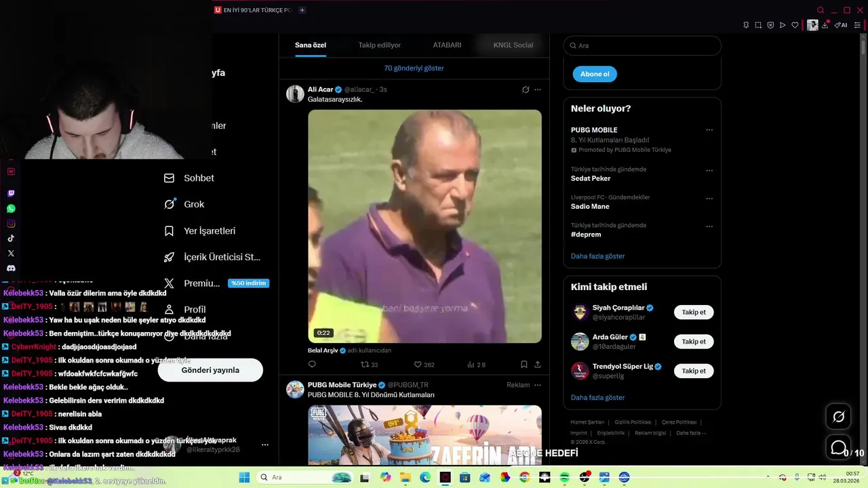Open options for PUBG MOBILE trend

coord(709,130)
